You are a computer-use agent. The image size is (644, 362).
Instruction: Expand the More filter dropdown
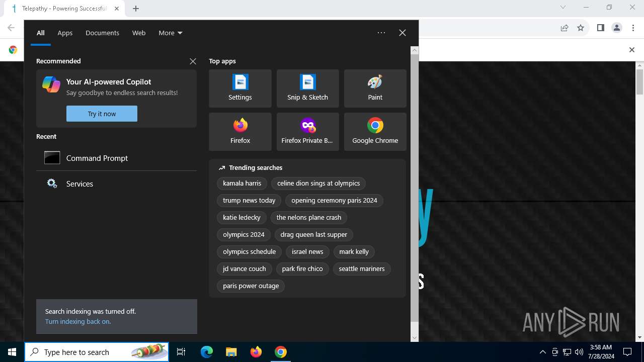pos(171,33)
